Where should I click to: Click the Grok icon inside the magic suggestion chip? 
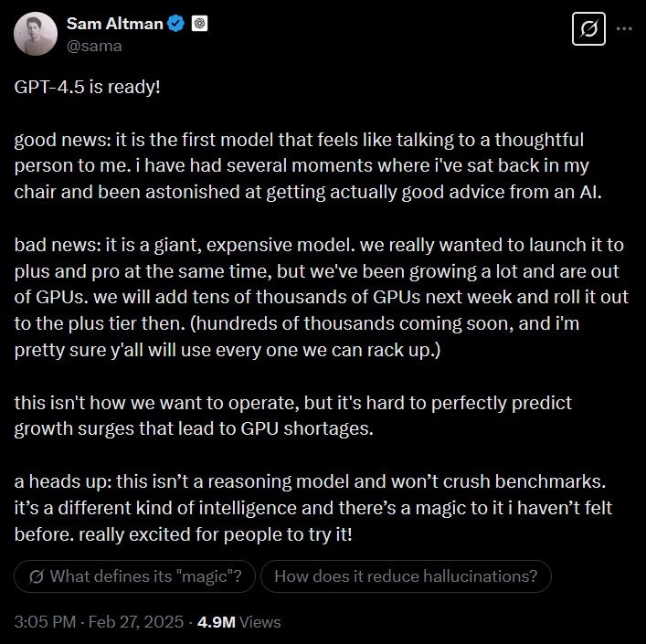click(37, 576)
